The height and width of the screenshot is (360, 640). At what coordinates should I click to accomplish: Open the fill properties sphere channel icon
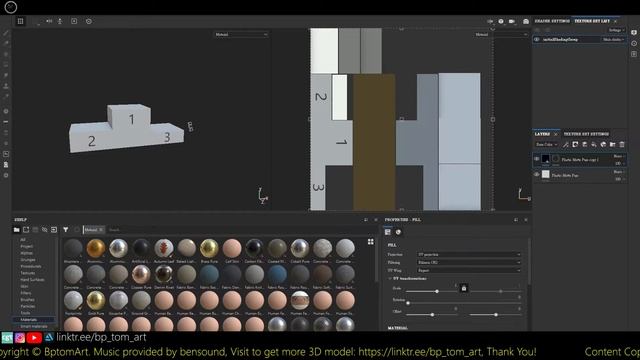tap(398, 232)
